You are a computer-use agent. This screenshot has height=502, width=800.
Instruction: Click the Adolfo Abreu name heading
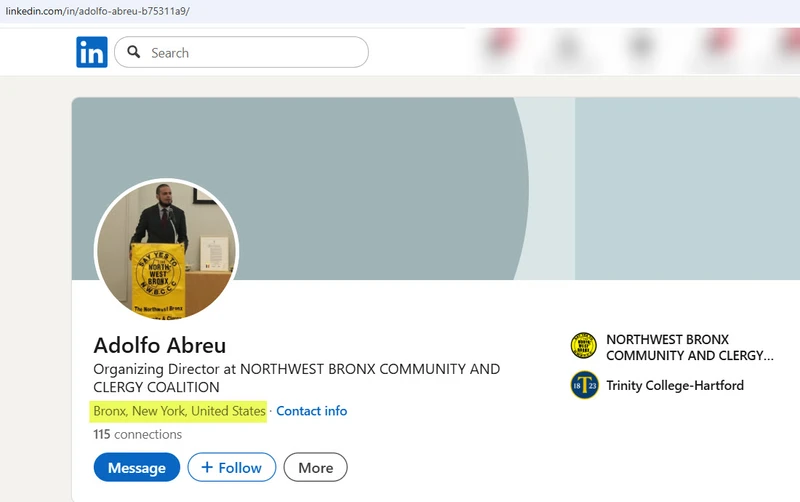(x=160, y=345)
